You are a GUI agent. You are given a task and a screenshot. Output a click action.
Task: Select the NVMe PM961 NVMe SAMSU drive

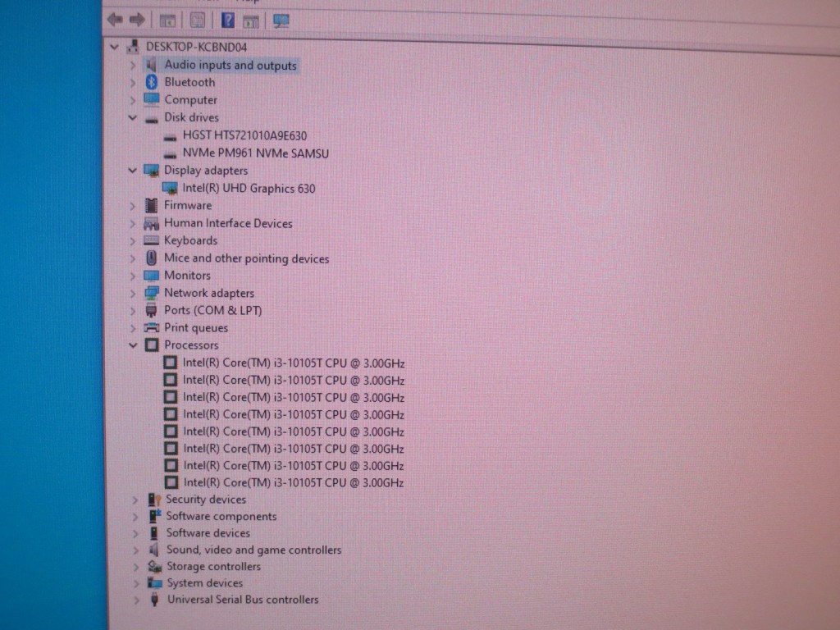256,153
